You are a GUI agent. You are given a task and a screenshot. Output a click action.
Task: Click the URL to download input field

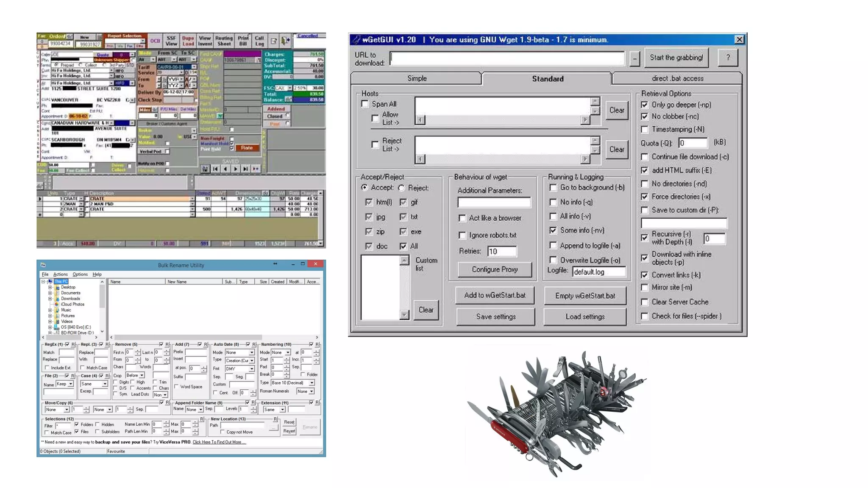pos(507,58)
